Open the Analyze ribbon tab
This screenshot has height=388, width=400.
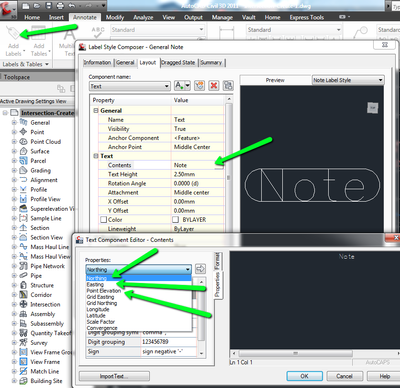tap(143, 17)
